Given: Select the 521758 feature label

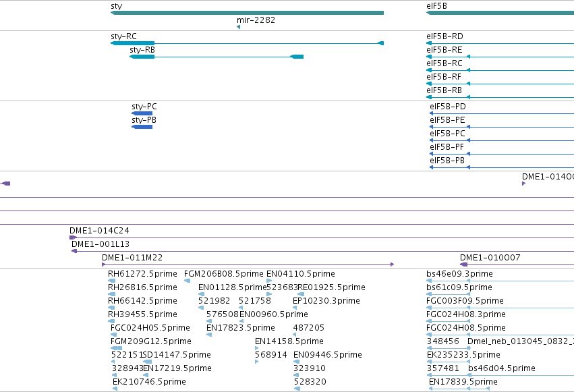Looking at the screenshot, I should [255, 301].
